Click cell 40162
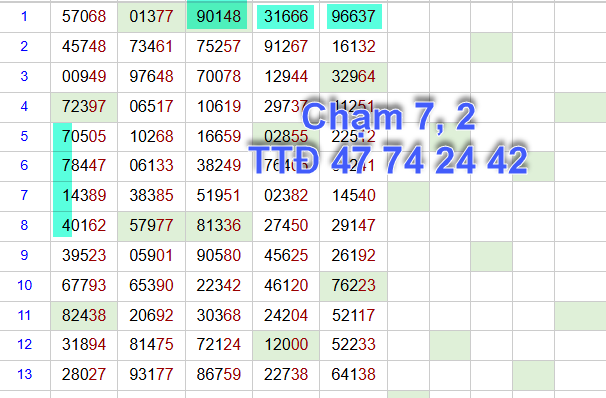606x398 pixels. pos(84,226)
